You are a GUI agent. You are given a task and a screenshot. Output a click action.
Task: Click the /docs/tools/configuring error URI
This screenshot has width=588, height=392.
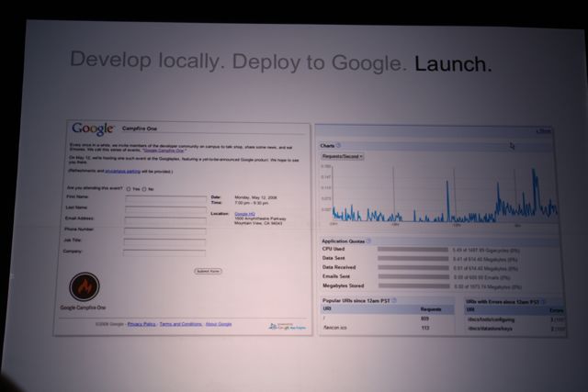click(491, 319)
